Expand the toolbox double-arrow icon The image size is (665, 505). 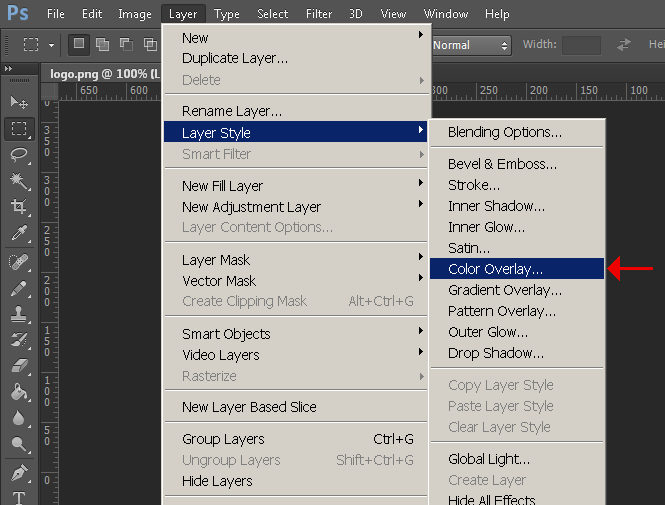coord(8,68)
